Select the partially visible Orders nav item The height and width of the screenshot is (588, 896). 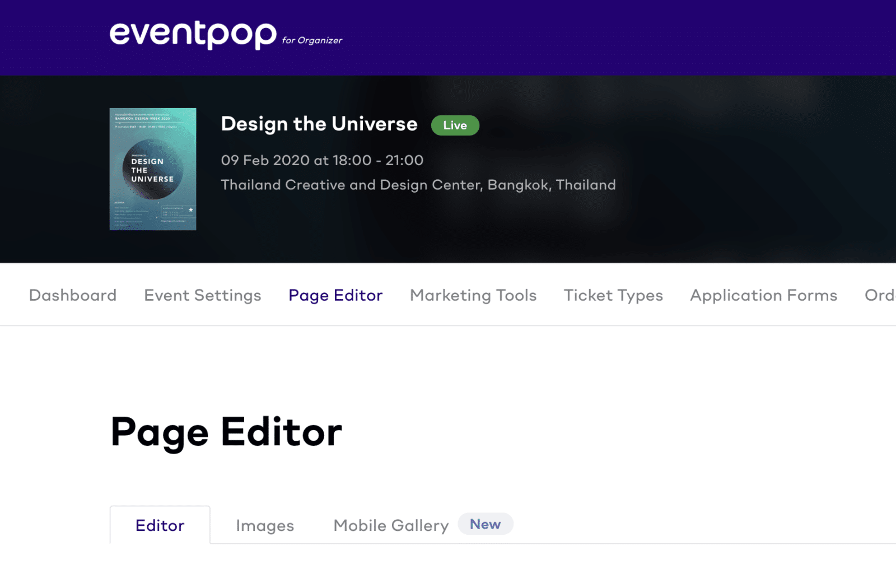[879, 295]
